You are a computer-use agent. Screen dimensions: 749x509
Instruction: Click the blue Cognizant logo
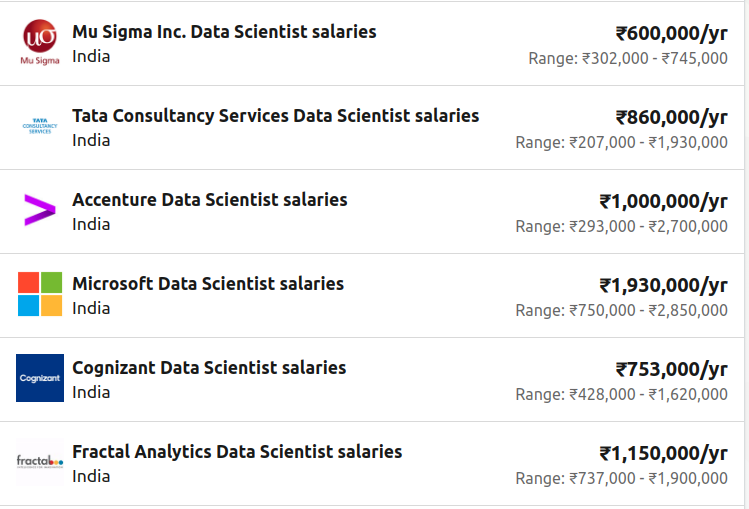(x=40, y=378)
